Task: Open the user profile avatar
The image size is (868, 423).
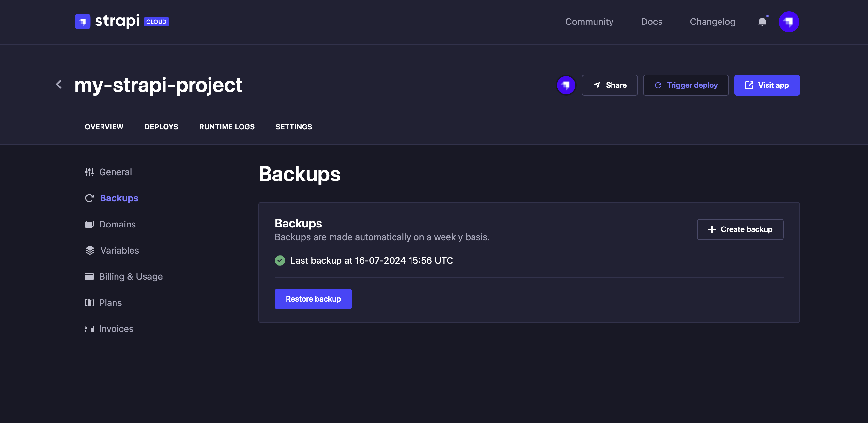Action: (x=788, y=22)
